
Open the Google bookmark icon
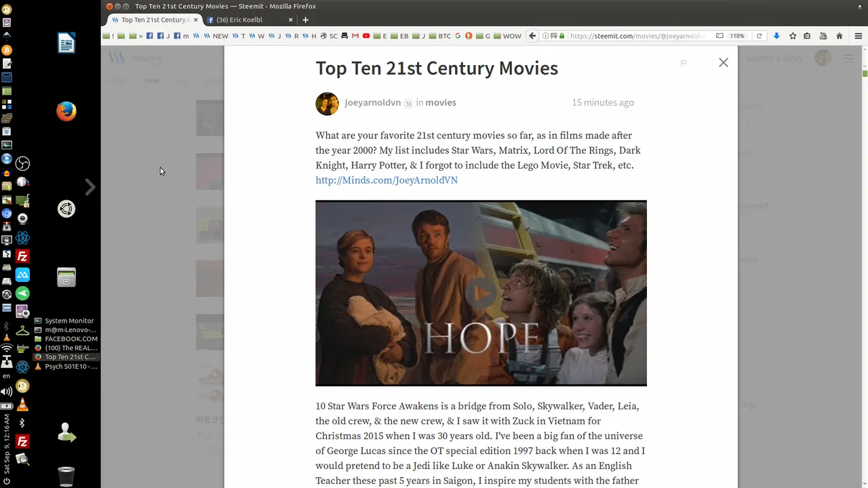tap(458, 36)
